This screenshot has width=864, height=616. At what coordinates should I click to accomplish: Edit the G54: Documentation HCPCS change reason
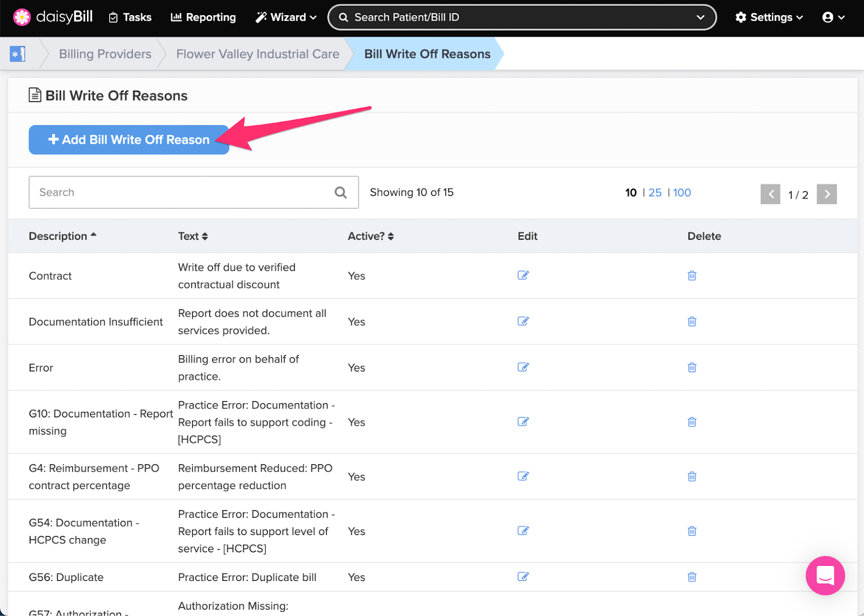pos(523,531)
